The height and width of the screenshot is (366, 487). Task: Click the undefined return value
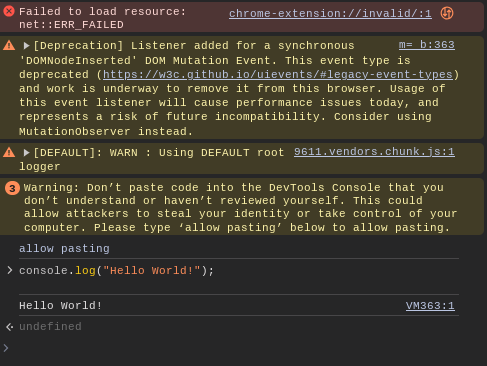(x=50, y=326)
